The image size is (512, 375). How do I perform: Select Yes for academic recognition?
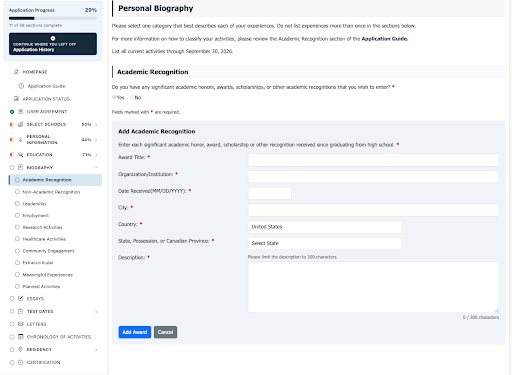click(114, 97)
